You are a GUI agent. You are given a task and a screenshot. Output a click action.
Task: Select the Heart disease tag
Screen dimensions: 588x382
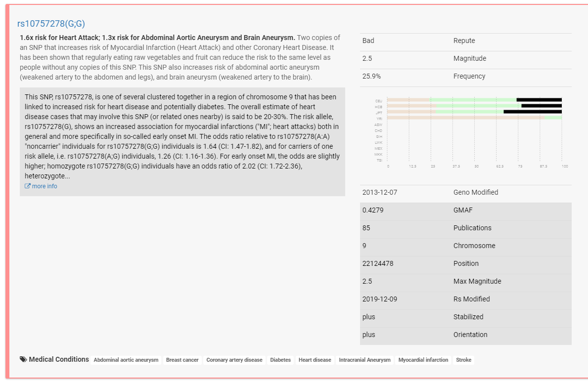point(315,360)
